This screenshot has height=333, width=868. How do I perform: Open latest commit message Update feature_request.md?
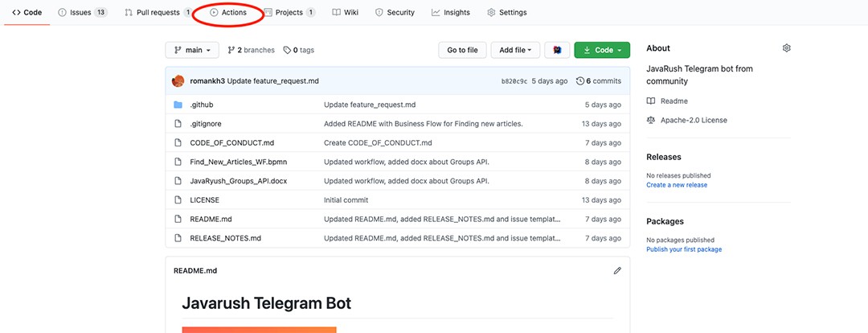click(273, 81)
